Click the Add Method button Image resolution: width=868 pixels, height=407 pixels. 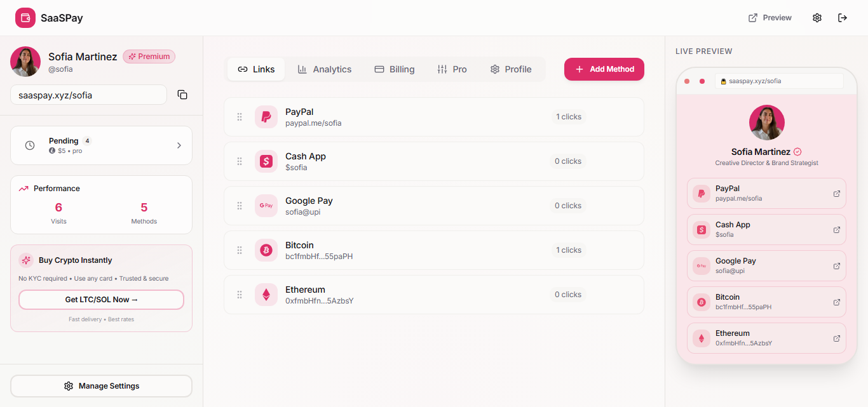coord(604,69)
